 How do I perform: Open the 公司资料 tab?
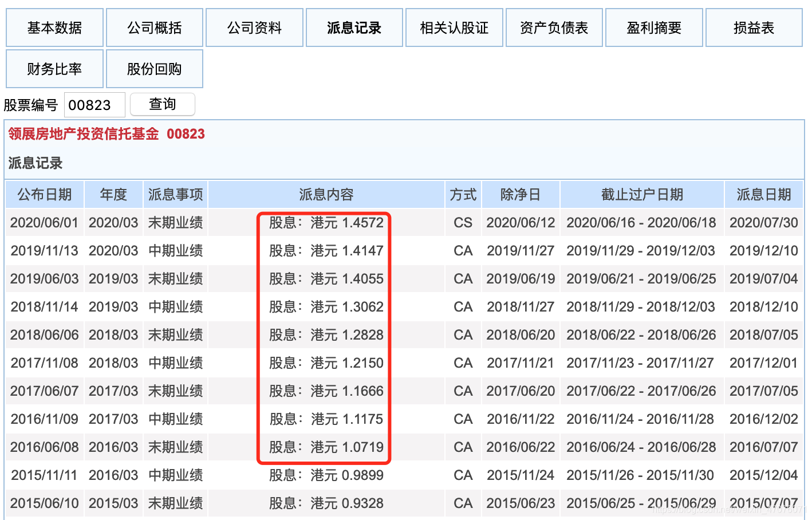coord(254,27)
